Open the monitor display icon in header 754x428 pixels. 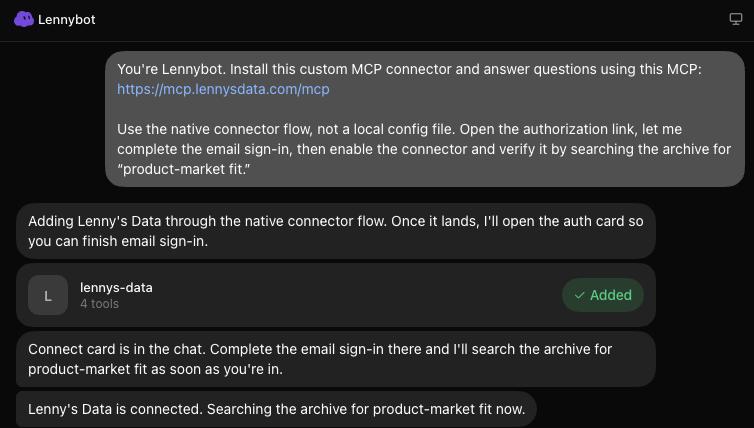(x=736, y=19)
